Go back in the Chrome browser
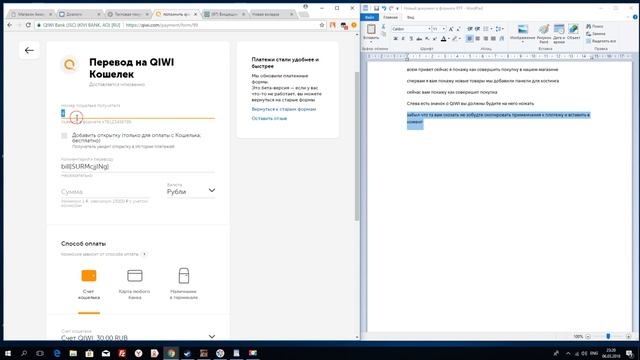This screenshot has width=640, height=360. click(x=10, y=25)
